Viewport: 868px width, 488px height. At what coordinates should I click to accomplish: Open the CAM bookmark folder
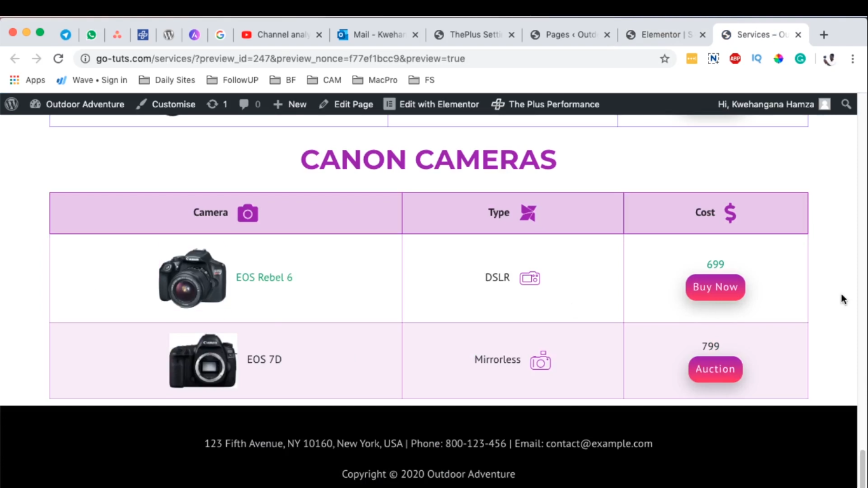tap(324, 80)
